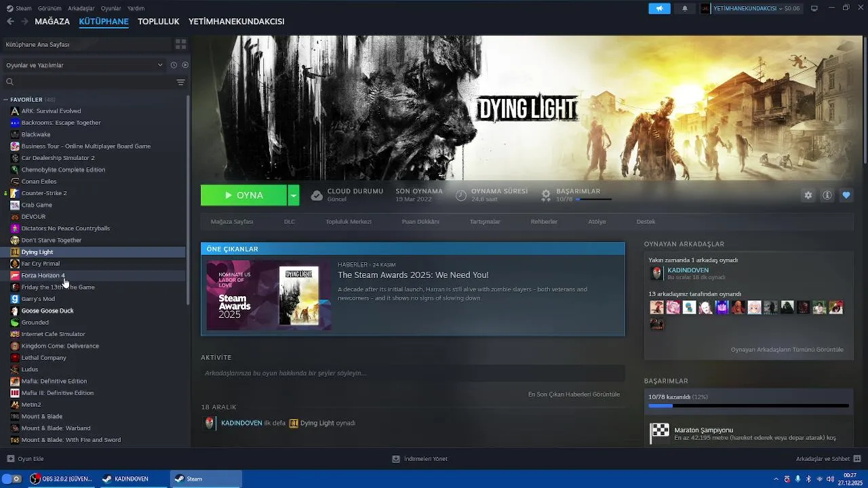868x488 pixels.
Task: Click Oynayan Arkadaşların Tümünü Görüntüle
Action: point(787,350)
